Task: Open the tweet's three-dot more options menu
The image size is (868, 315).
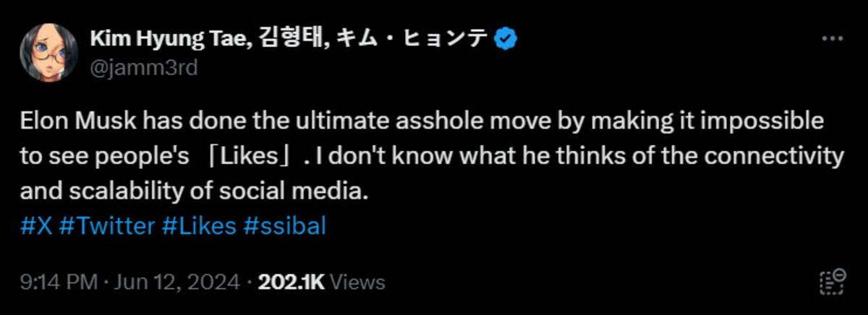Action: [x=833, y=38]
